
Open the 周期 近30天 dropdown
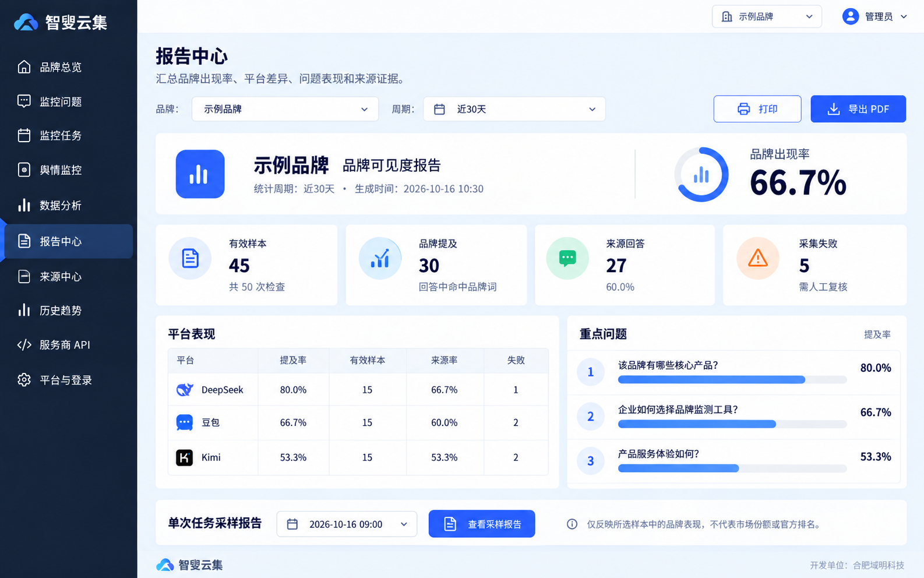click(x=514, y=109)
